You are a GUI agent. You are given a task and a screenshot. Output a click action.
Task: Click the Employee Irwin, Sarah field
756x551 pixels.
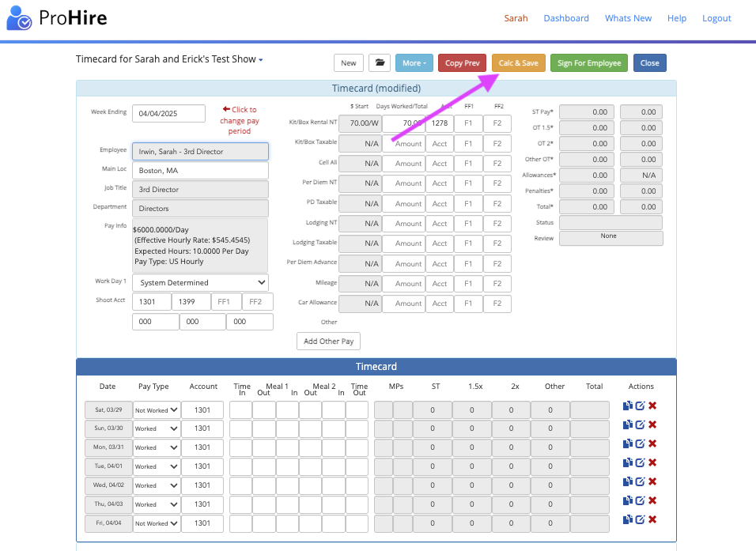201,151
